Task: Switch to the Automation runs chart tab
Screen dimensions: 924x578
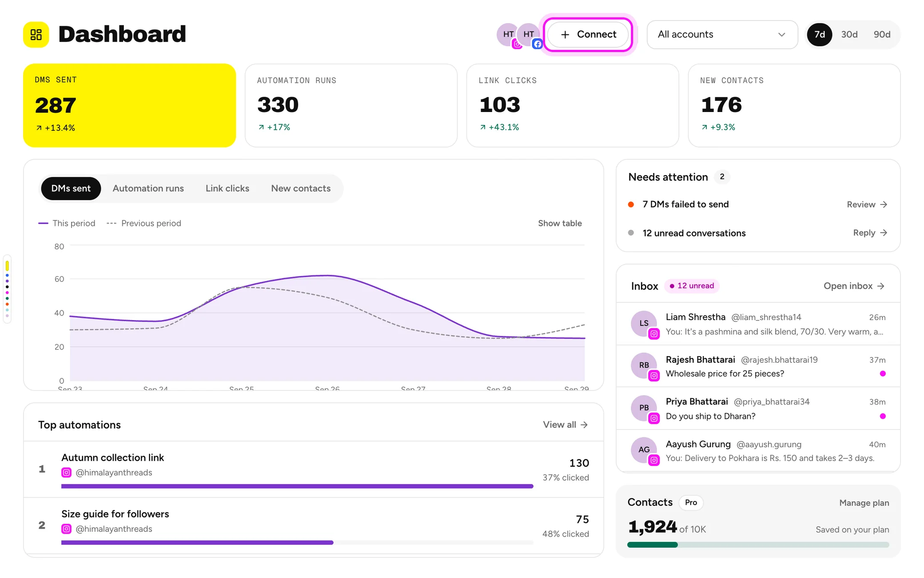Action: pyautogui.click(x=148, y=189)
